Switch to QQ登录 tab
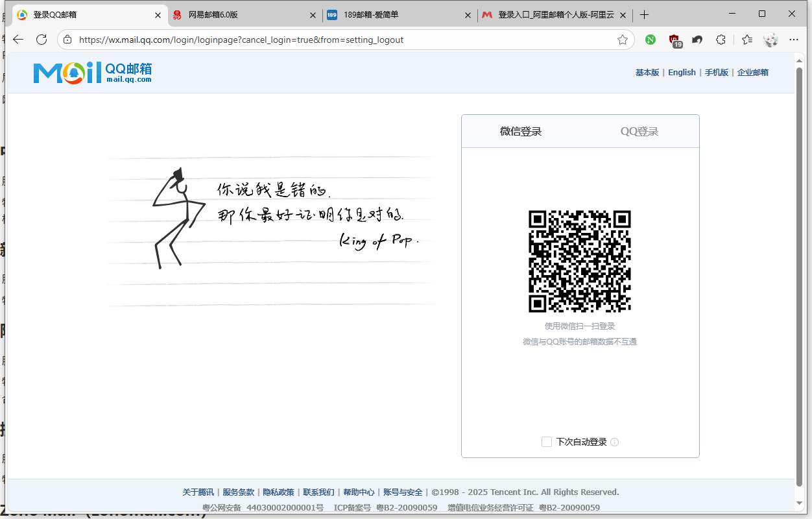Screen dimensions: 812x519 pos(639,132)
